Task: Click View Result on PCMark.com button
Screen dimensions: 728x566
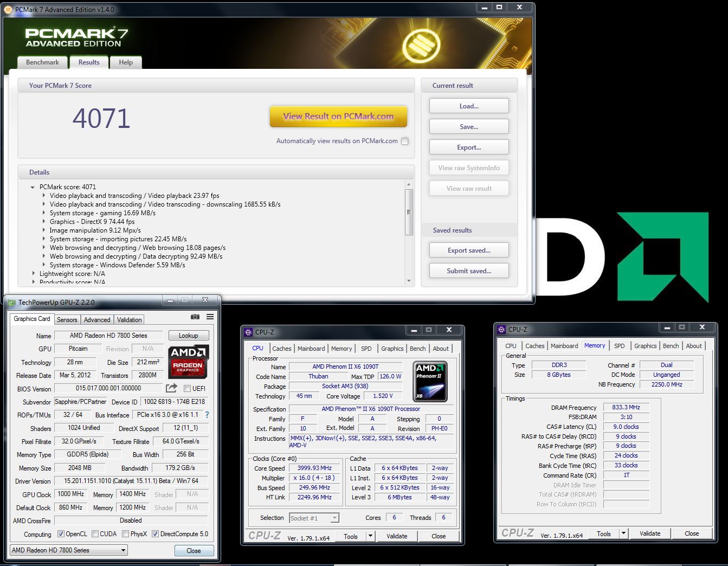Action: [x=338, y=116]
